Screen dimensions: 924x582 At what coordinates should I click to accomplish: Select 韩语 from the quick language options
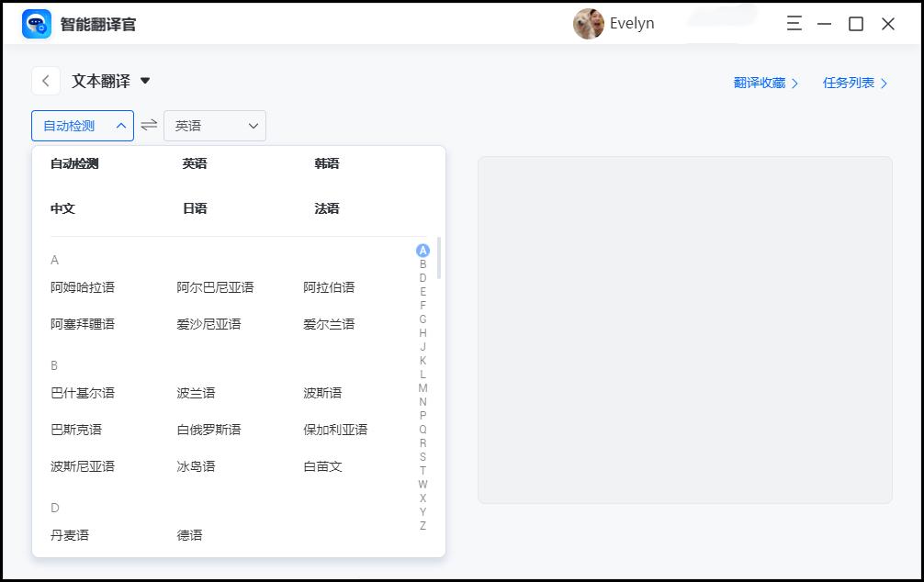(326, 163)
